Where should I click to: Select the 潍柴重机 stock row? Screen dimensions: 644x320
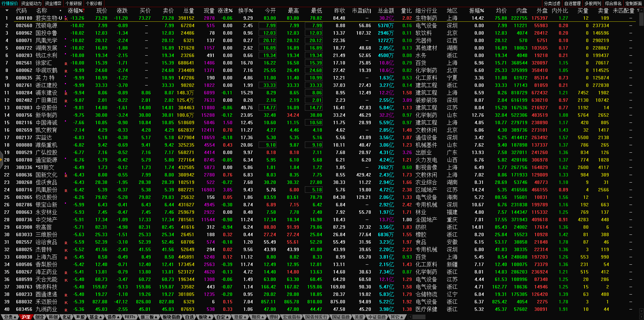coord(47,145)
